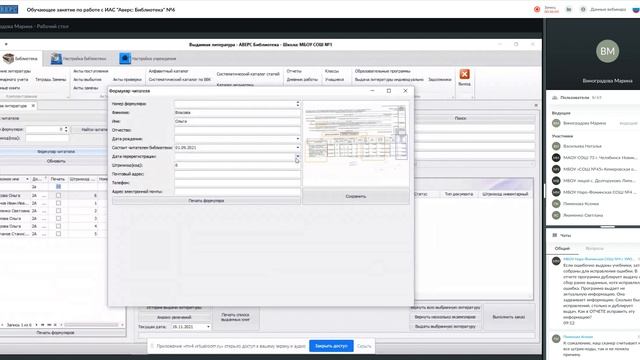Open Систематический каталог по ББК

pos(180,80)
